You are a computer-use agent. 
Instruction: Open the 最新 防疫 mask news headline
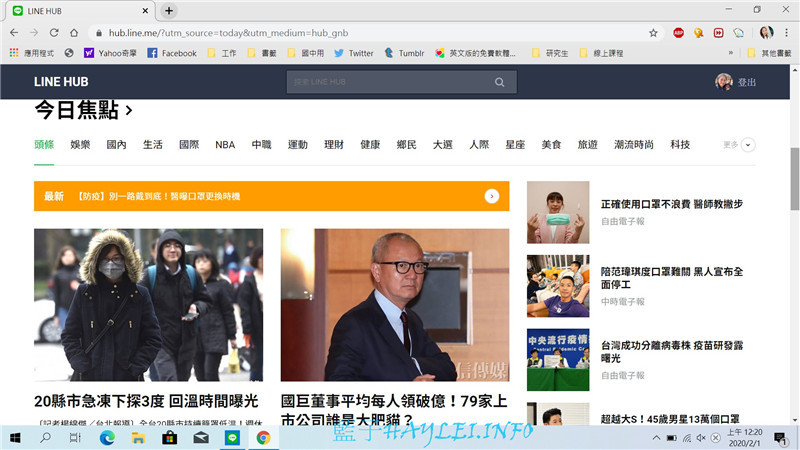159,196
